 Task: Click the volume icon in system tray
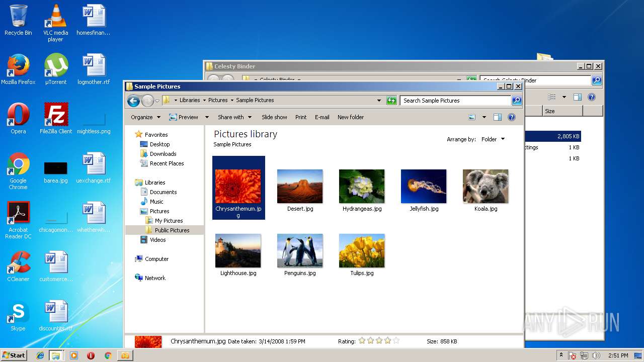596,355
